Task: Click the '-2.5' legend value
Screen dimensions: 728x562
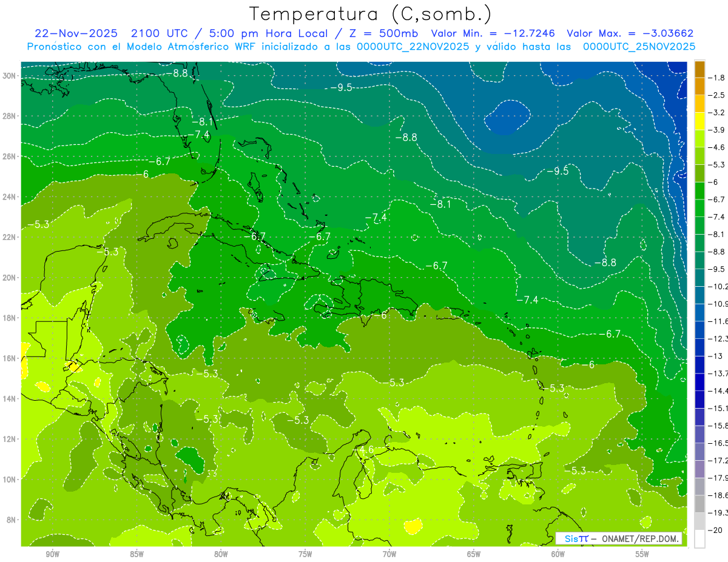Action: tap(716, 95)
